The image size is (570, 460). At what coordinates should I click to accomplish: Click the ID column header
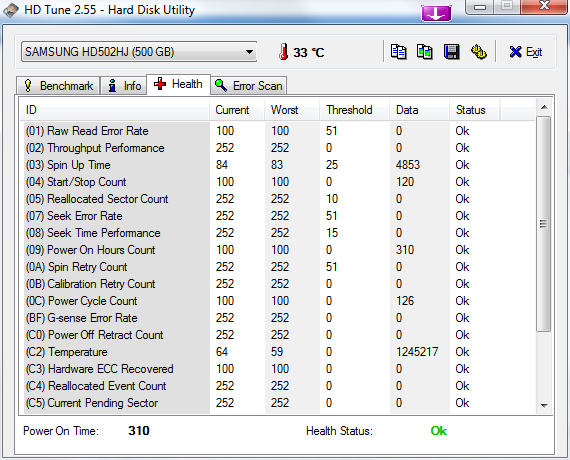tap(115, 110)
